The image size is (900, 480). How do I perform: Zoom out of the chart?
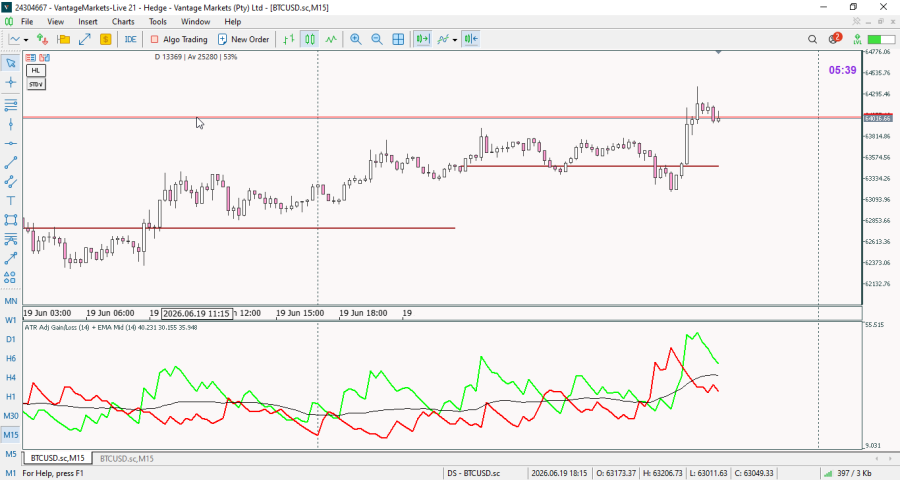click(377, 39)
